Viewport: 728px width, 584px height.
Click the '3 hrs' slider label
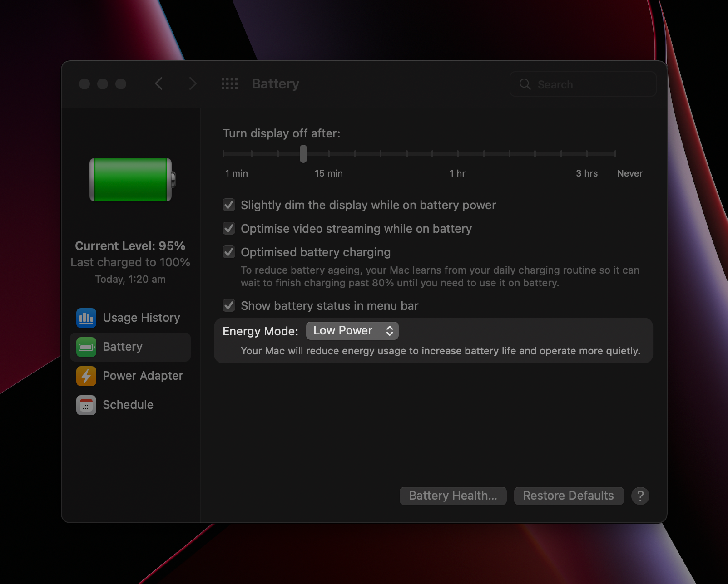pos(587,173)
